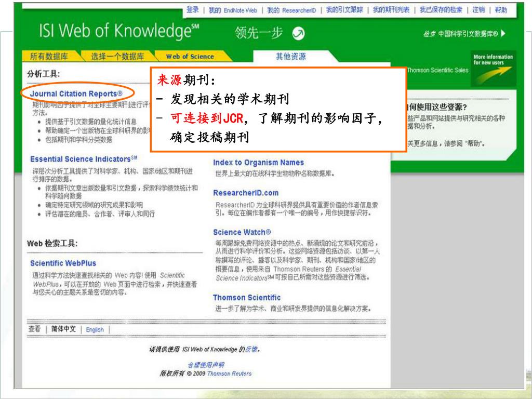Click the 登录 login link

click(x=192, y=10)
